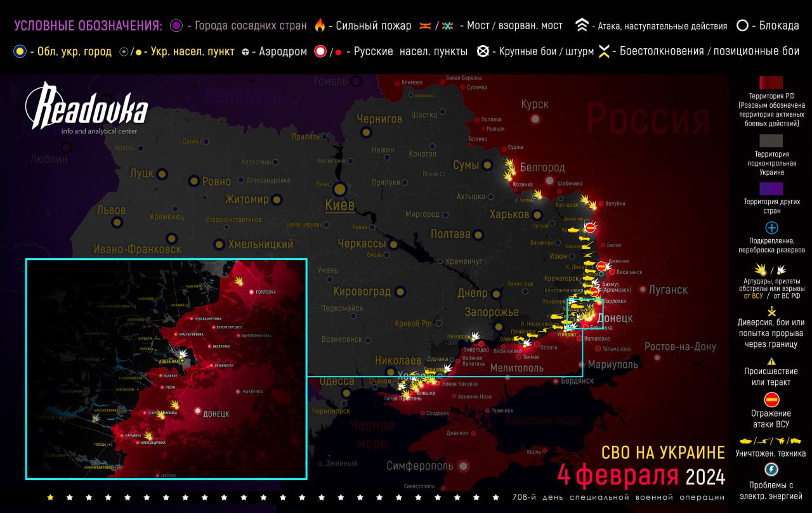The image size is (812, 513).
Task: Click the fire icon for Сильный пожар
Action: 320,26
